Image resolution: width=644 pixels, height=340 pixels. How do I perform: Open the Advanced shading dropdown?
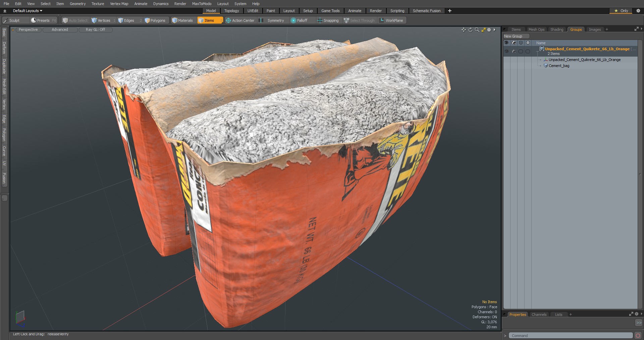coord(60,30)
